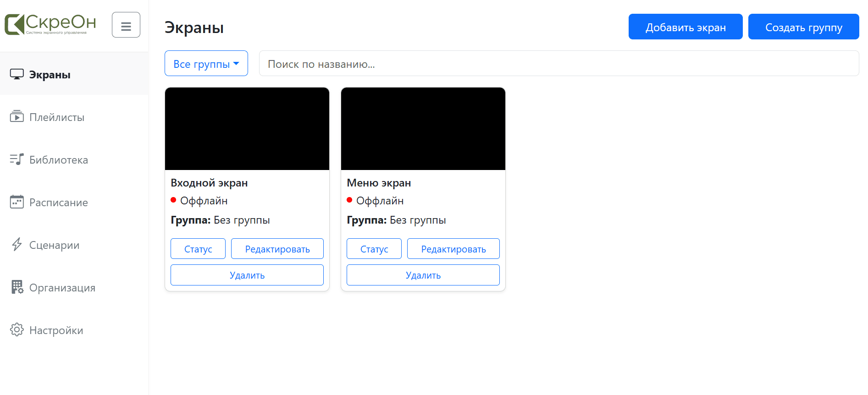
Task: Click Редактировать for Меню экран
Action: pos(453,249)
